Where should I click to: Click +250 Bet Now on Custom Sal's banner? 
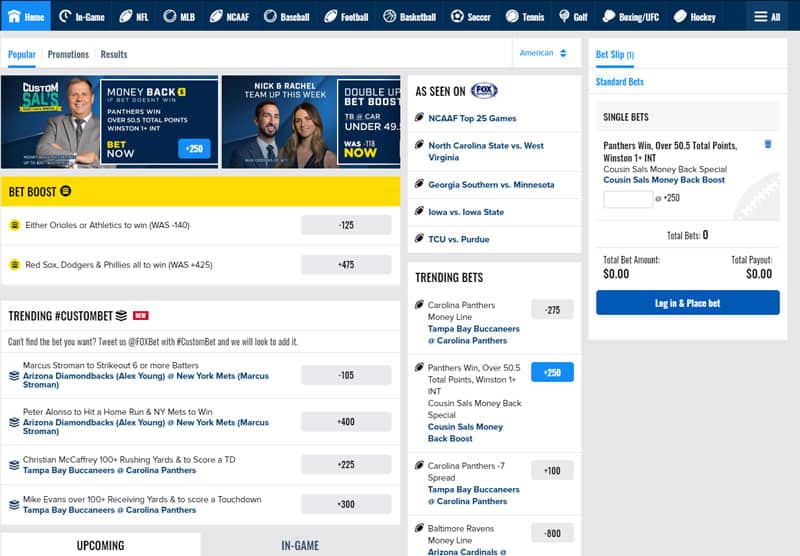[194, 148]
